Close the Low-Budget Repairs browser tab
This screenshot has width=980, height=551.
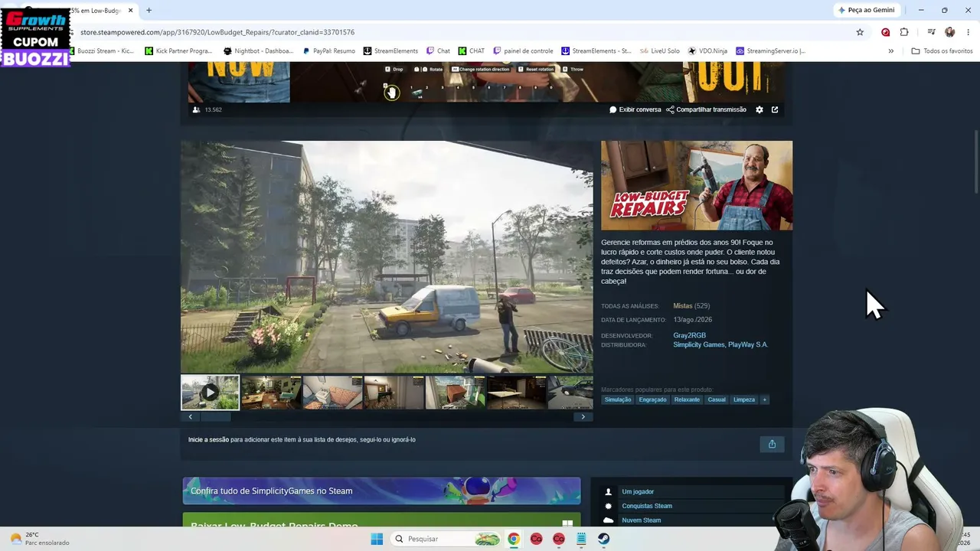(x=130, y=11)
